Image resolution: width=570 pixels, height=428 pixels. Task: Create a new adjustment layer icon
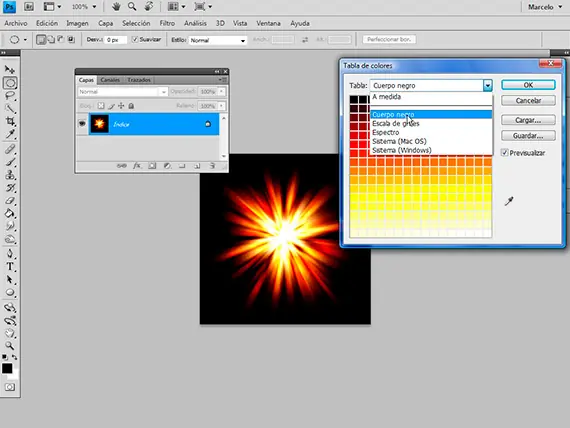click(x=167, y=166)
